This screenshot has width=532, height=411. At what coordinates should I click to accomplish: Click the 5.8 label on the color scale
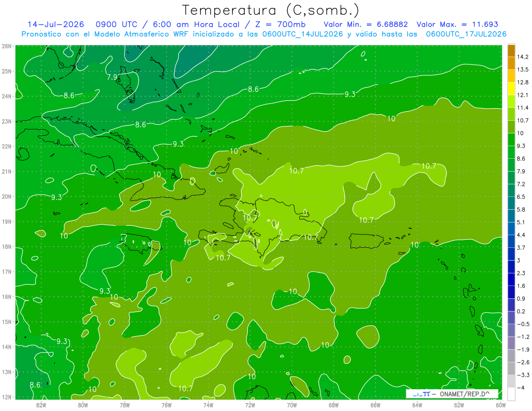pos(521,209)
